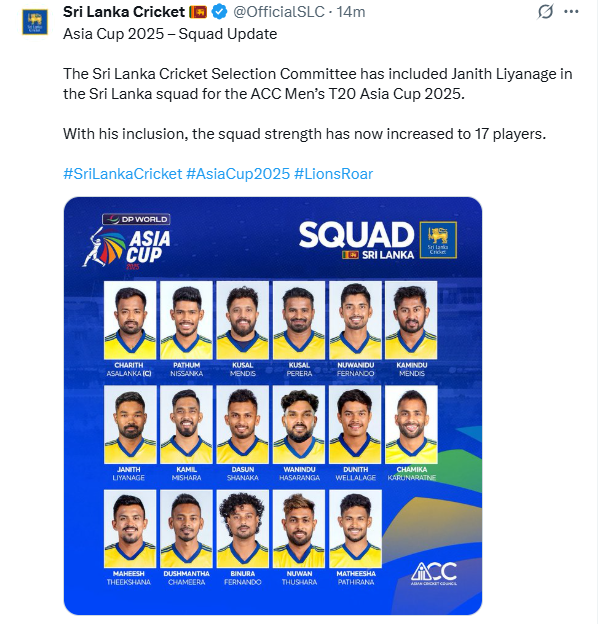Viewport: 600px width, 624px height.
Task: Open the three-dot more options menu
Action: click(571, 12)
